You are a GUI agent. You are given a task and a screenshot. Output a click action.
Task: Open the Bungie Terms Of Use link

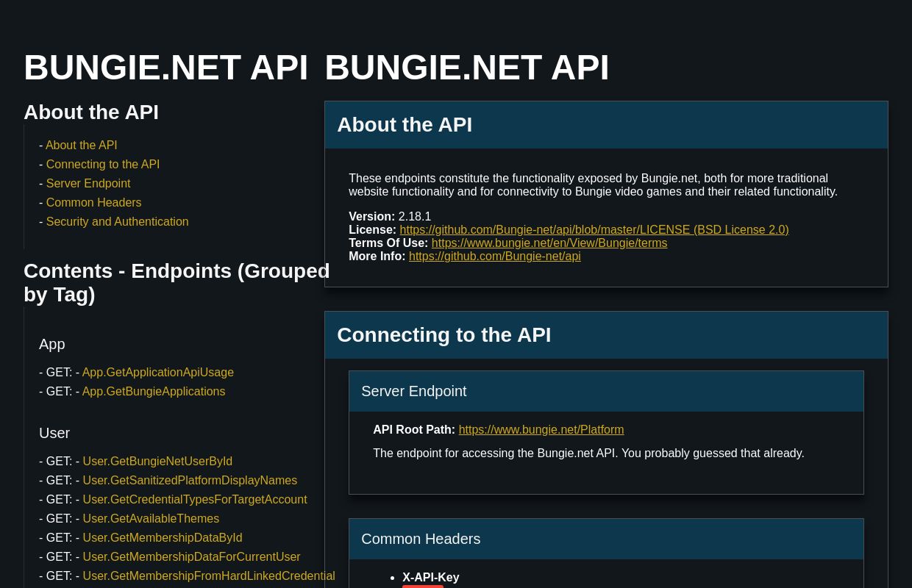(549, 243)
